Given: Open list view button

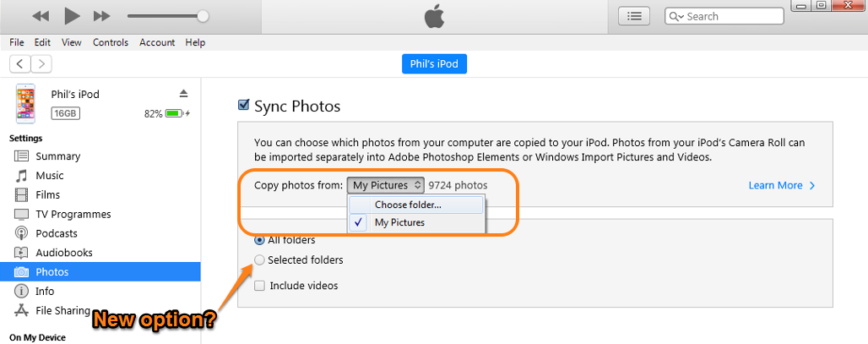Looking at the screenshot, I should tap(634, 16).
